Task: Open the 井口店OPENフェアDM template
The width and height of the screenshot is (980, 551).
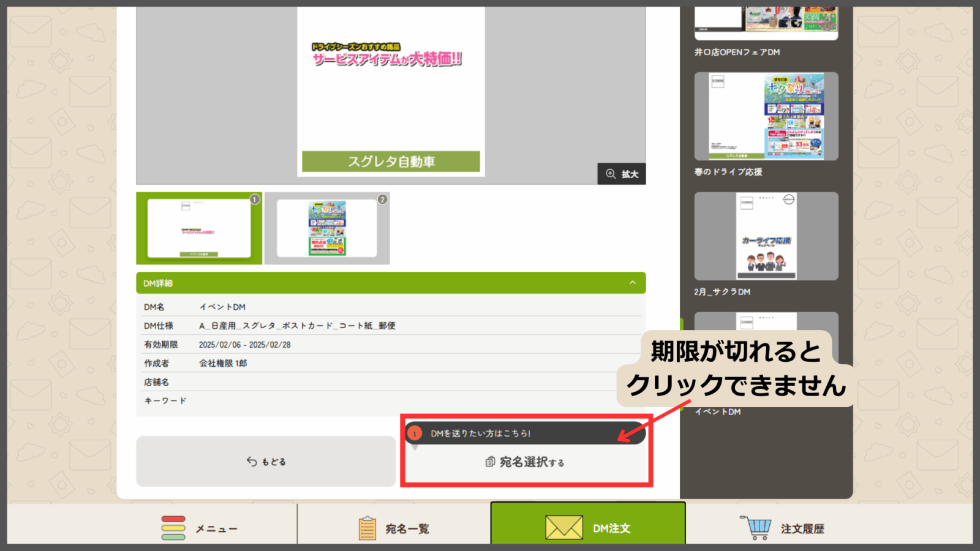Action: pyautogui.click(x=766, y=23)
